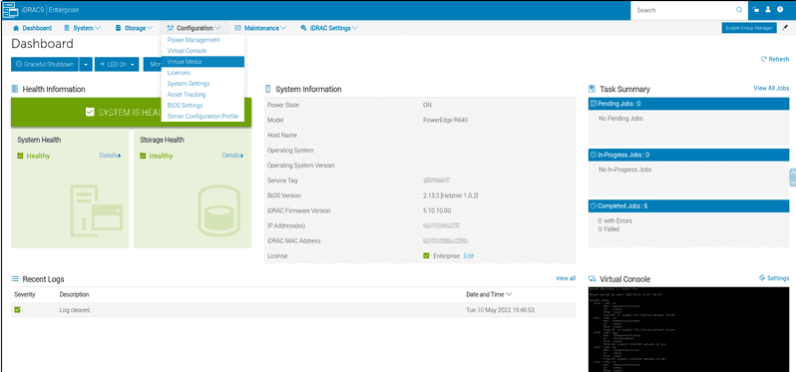Click the green Enterprise license check icon

(x=426, y=256)
